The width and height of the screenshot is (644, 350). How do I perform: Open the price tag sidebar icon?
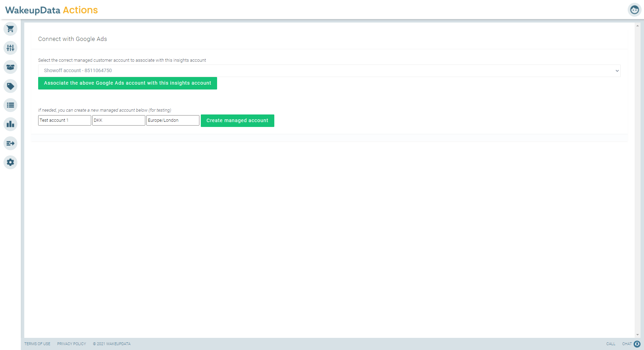[10, 86]
